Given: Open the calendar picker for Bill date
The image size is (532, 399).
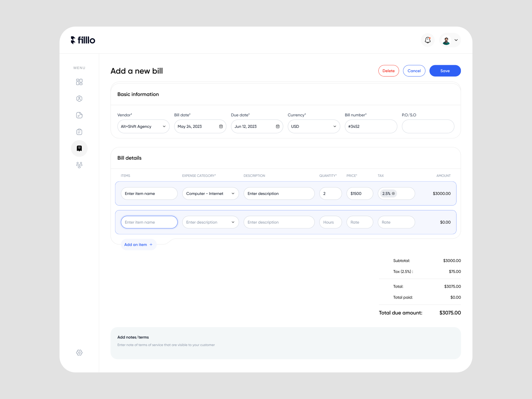Looking at the screenshot, I should tap(220, 126).
